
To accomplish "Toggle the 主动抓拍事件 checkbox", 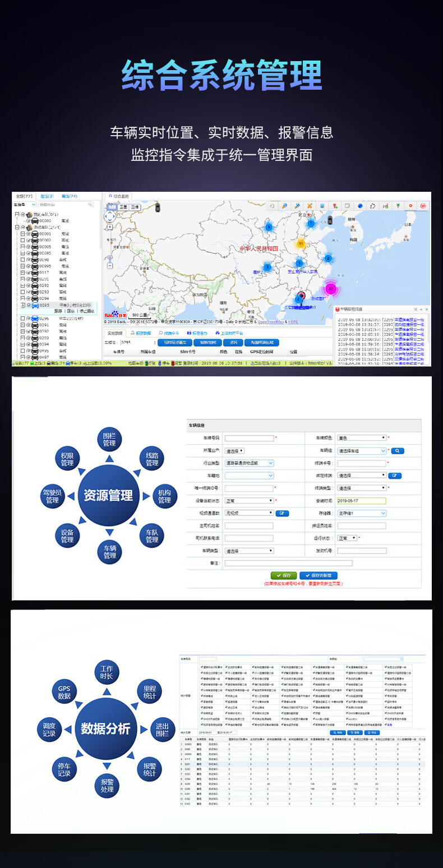I will 227,667.
